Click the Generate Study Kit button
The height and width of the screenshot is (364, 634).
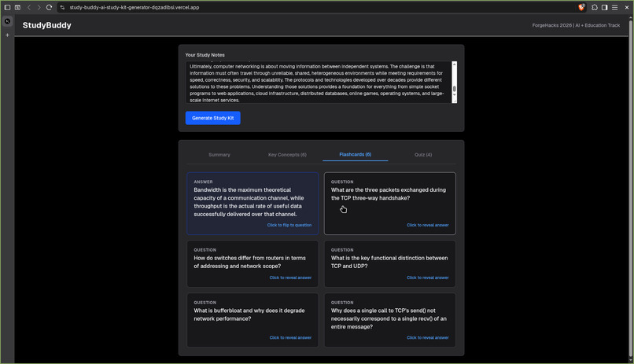pyautogui.click(x=212, y=118)
